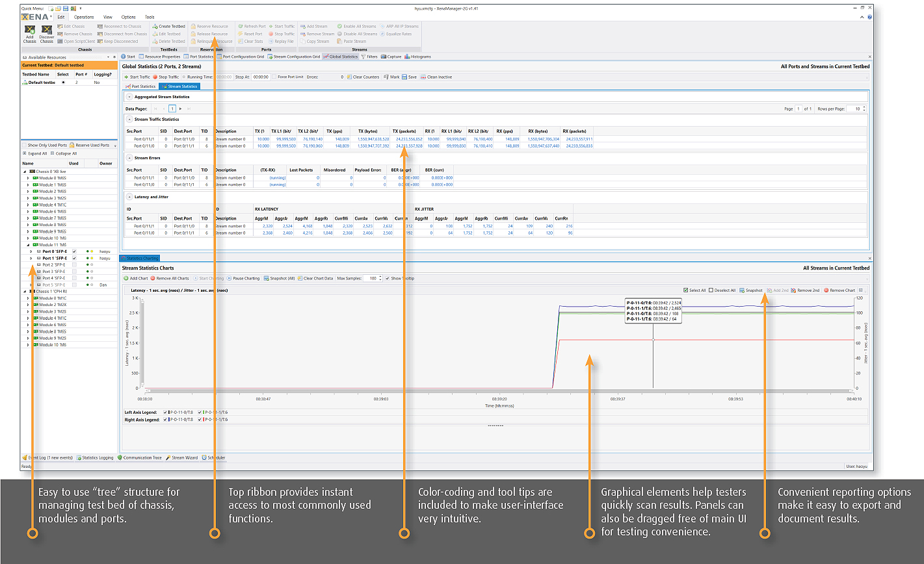Click the chart's horizontal time scrollbar
Viewport: 924px width, 564px height.
pyautogui.click(x=499, y=391)
